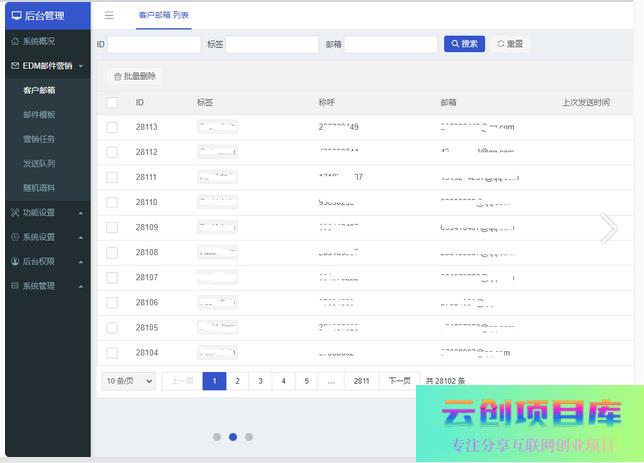Check the checkbox for row 28106
This screenshot has width=644, height=463.
click(112, 302)
